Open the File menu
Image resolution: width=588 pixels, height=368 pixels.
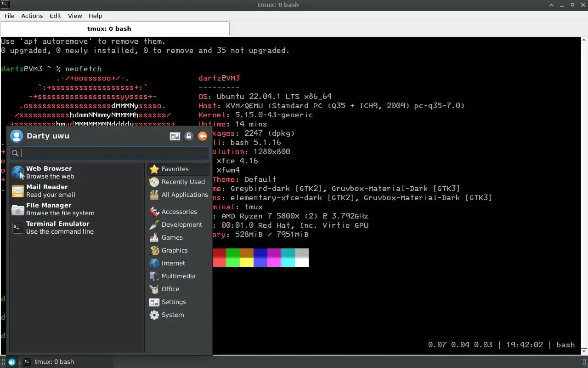(x=10, y=16)
